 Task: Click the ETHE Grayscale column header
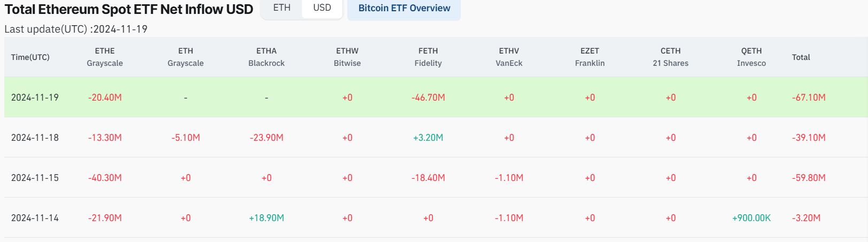105,57
